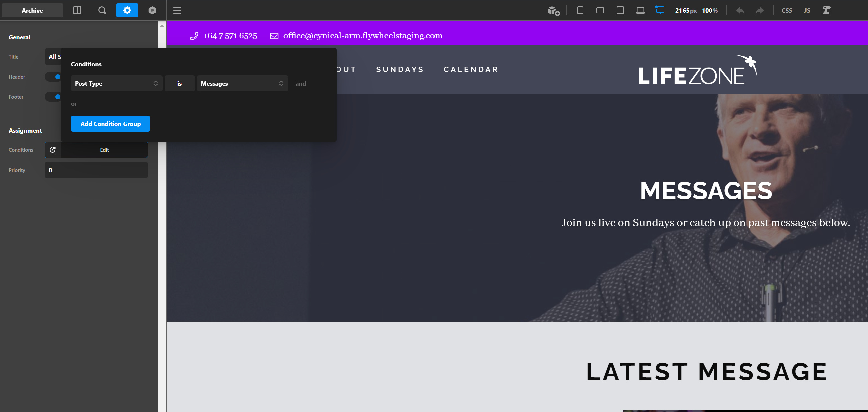
Task: Select the mobile phone breakpoint icon
Action: (x=580, y=10)
